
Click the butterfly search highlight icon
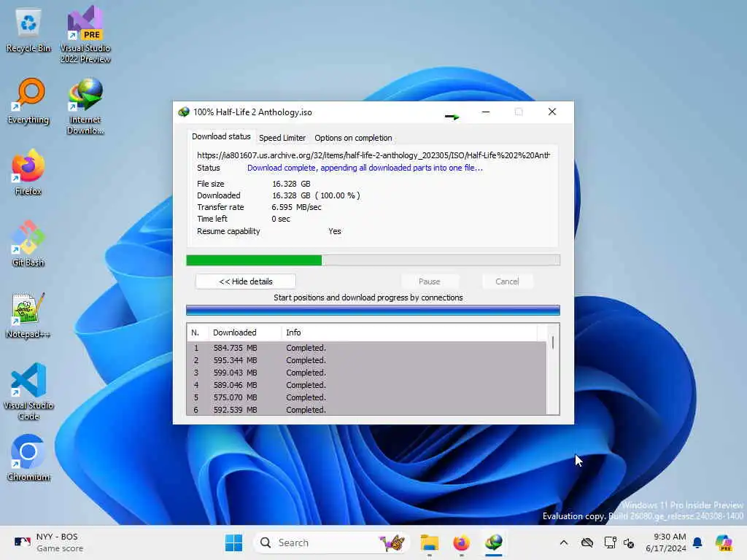(392, 542)
